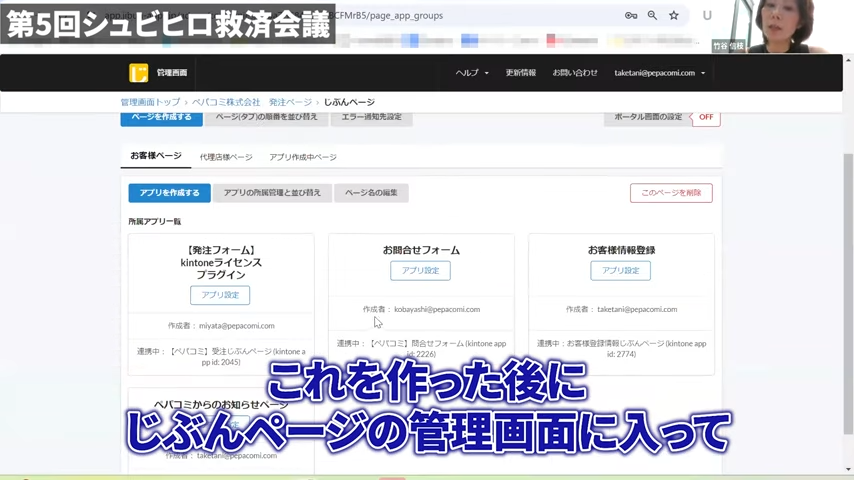Click creator text miyata@pepacomi.com

[x=236, y=326]
